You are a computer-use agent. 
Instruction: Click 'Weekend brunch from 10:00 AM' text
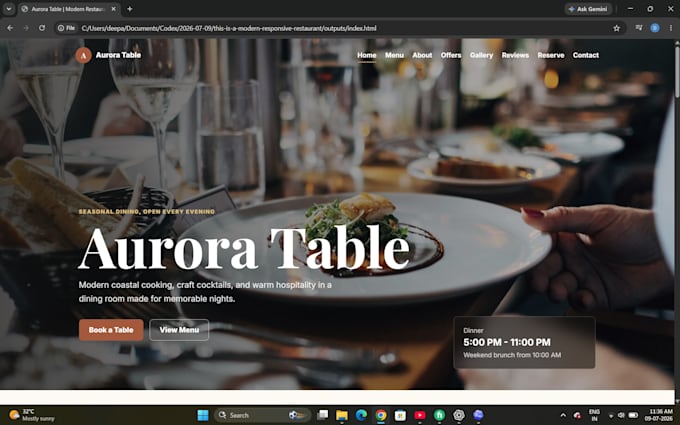point(512,355)
